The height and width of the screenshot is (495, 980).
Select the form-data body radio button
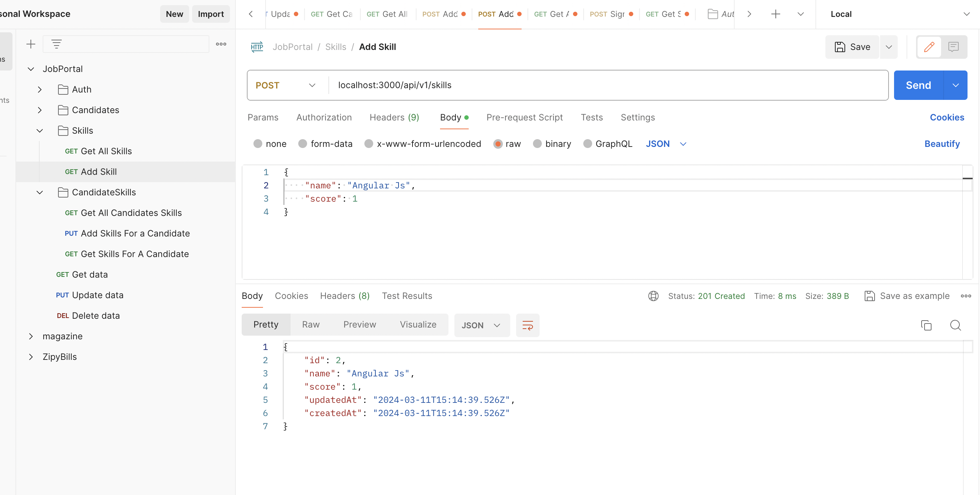pos(302,144)
